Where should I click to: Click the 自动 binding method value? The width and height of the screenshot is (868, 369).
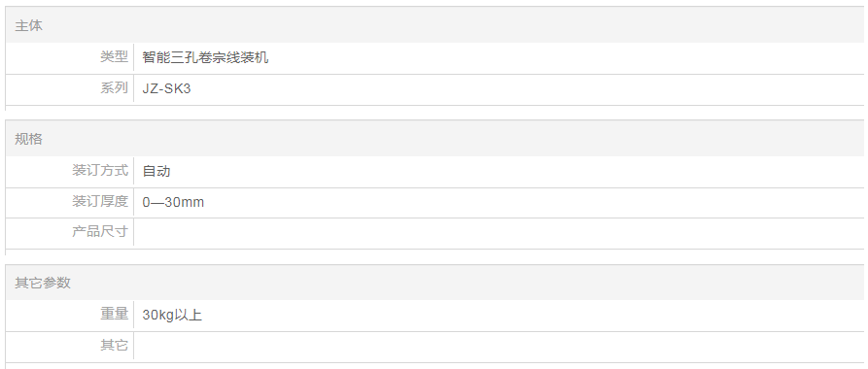[156, 171]
